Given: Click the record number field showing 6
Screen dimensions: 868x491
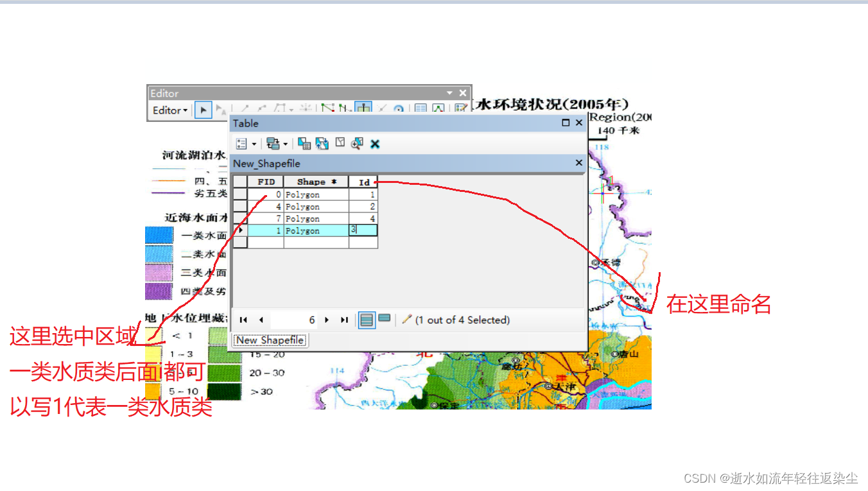Looking at the screenshot, I should 295,320.
